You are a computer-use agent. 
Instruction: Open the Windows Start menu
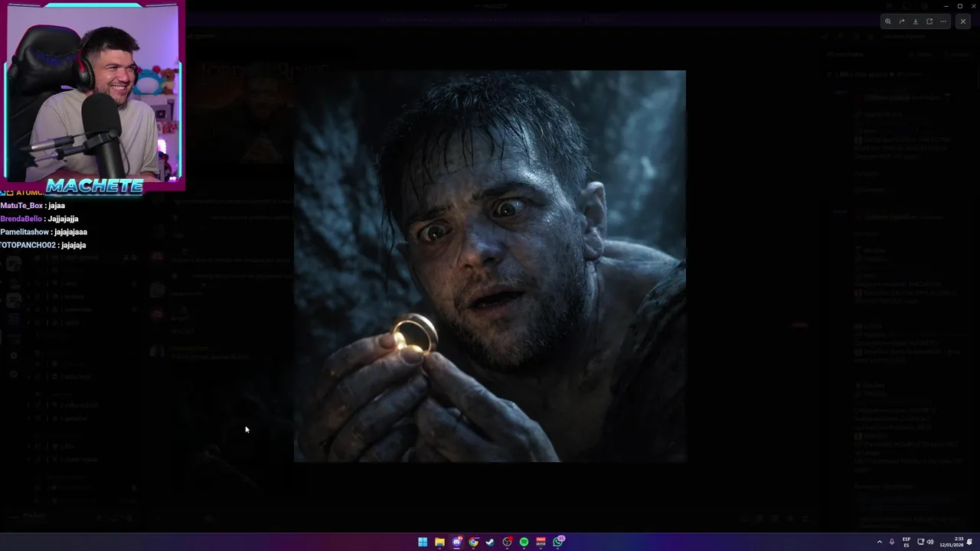(423, 542)
